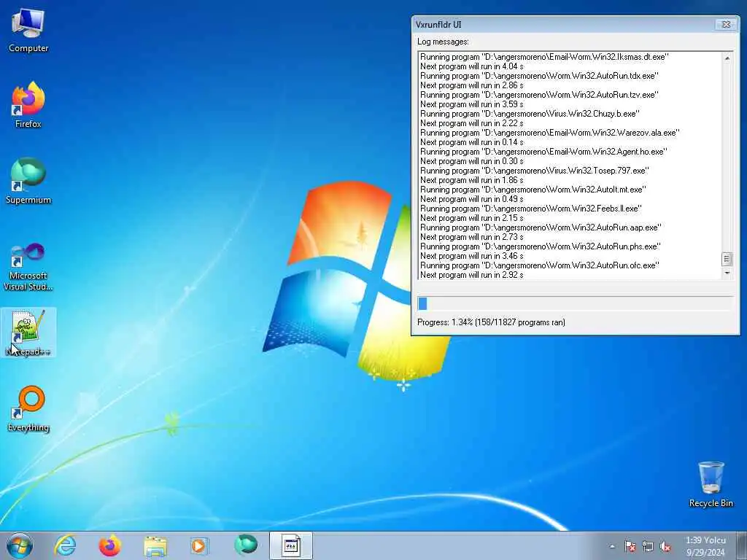747x560 pixels.
Task: Open Supermium from the taskbar
Action: [246, 545]
